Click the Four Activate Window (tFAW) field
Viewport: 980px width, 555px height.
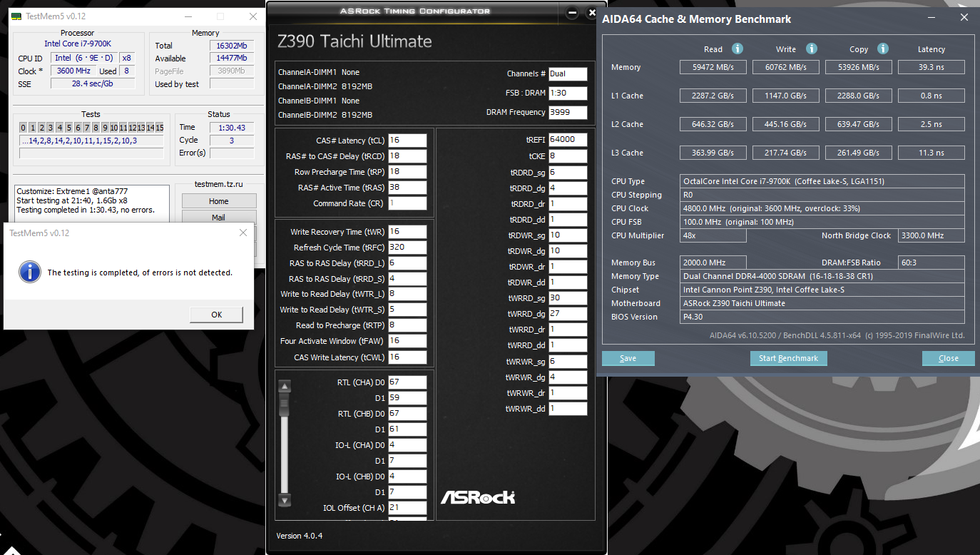[x=407, y=341]
